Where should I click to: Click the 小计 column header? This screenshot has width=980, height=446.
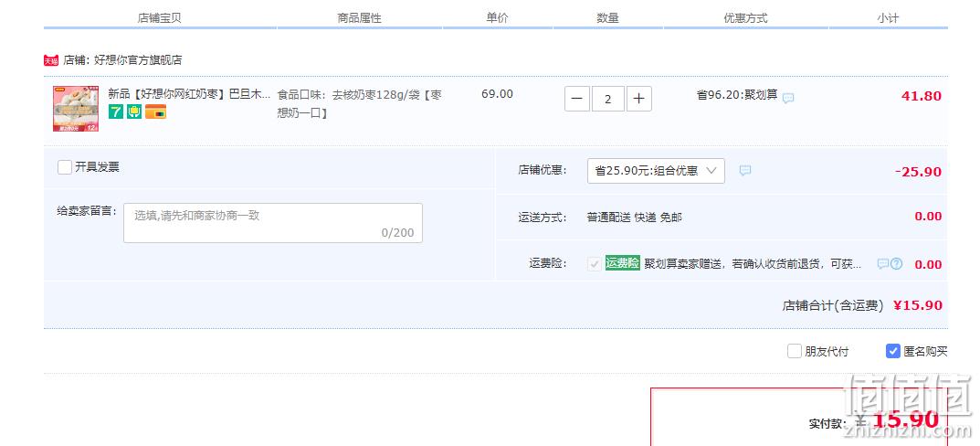coord(888,18)
